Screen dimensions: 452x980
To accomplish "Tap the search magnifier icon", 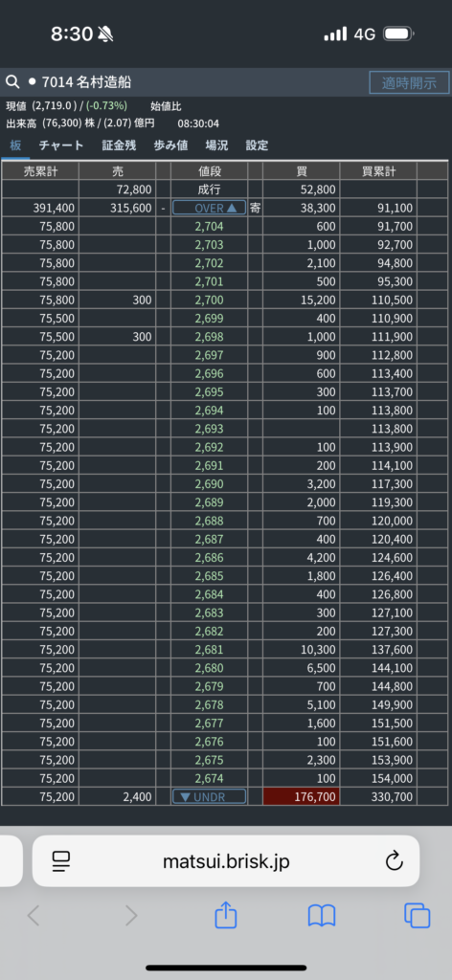I will point(11,82).
